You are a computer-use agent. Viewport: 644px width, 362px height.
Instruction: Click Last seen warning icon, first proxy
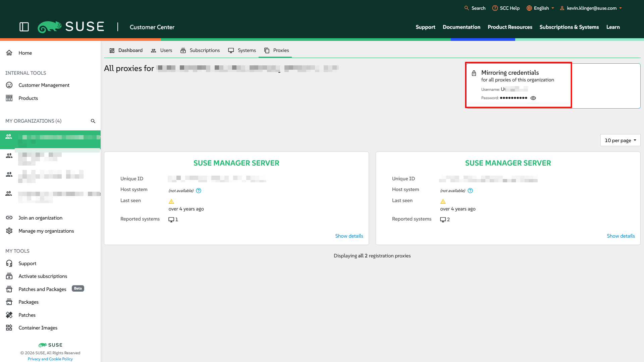click(x=171, y=201)
